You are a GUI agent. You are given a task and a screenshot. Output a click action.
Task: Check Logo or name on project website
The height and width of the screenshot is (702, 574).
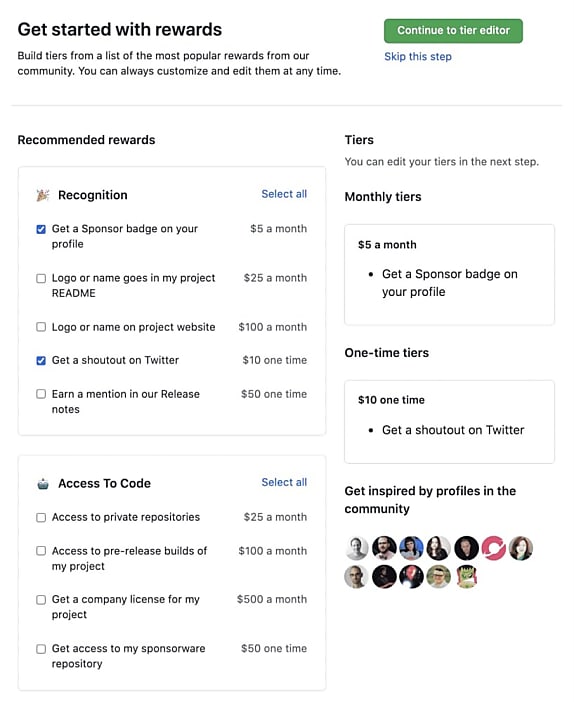(41, 327)
